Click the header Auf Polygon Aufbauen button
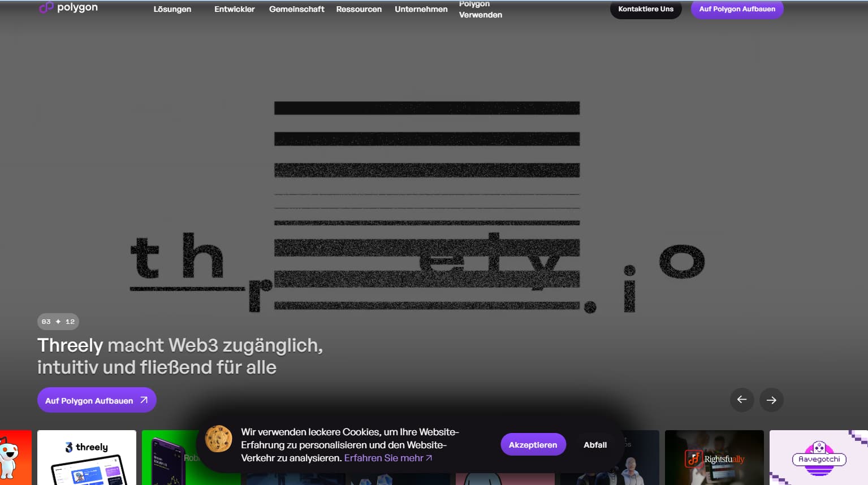 coord(737,9)
